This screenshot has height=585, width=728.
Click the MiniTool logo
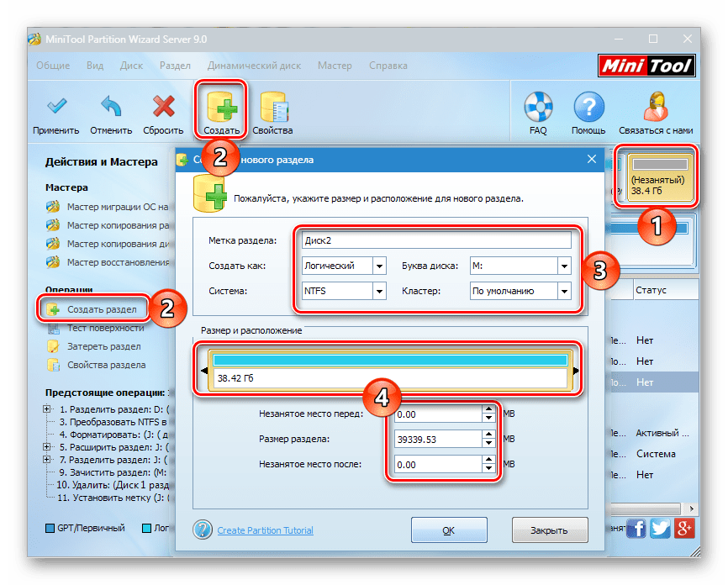point(646,66)
